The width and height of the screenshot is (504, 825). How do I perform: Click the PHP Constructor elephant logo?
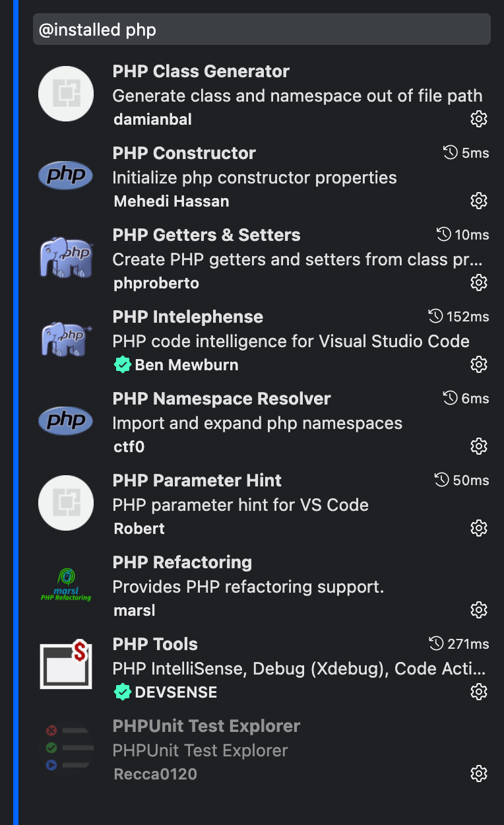point(66,176)
